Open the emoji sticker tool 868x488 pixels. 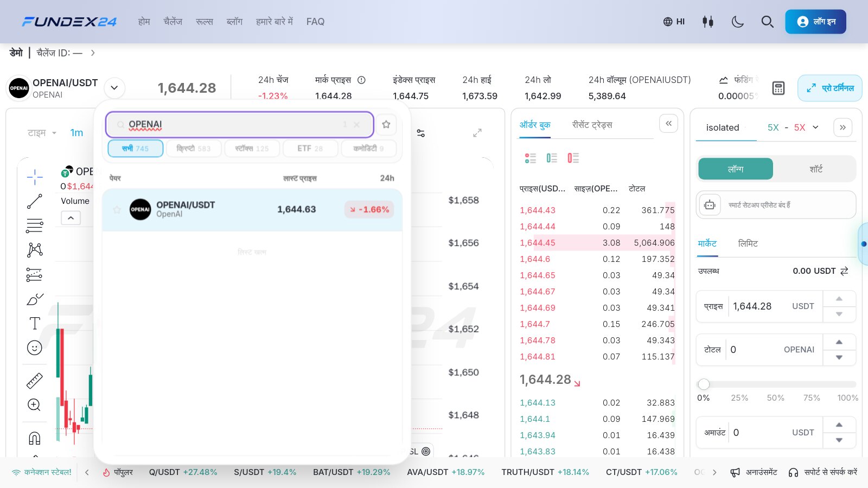tap(35, 348)
